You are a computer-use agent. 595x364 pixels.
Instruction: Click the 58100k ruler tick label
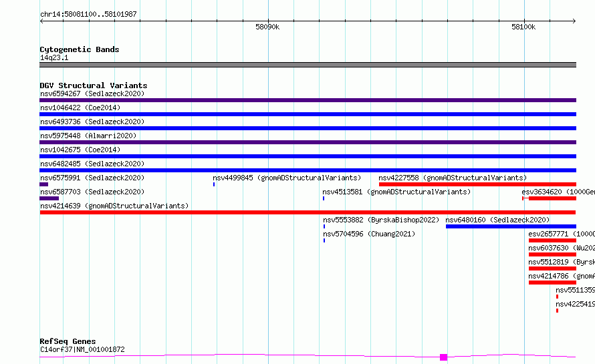(523, 27)
